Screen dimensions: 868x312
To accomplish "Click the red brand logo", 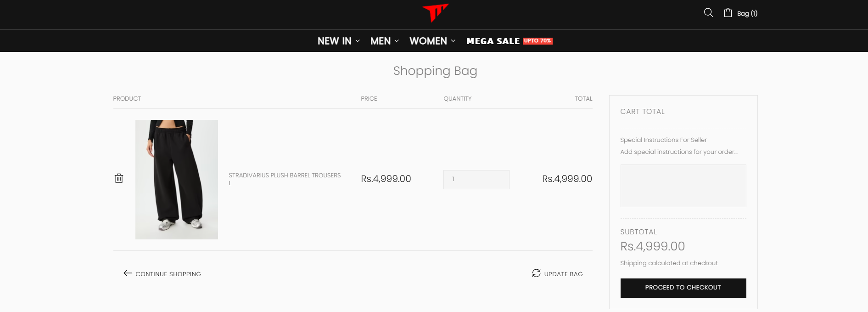I will [x=435, y=12].
